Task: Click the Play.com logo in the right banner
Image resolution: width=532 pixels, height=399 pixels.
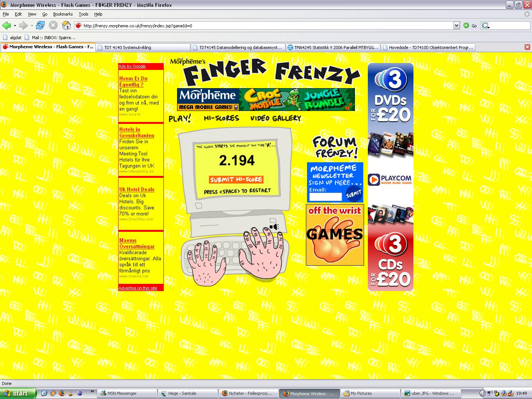Action: [390, 179]
